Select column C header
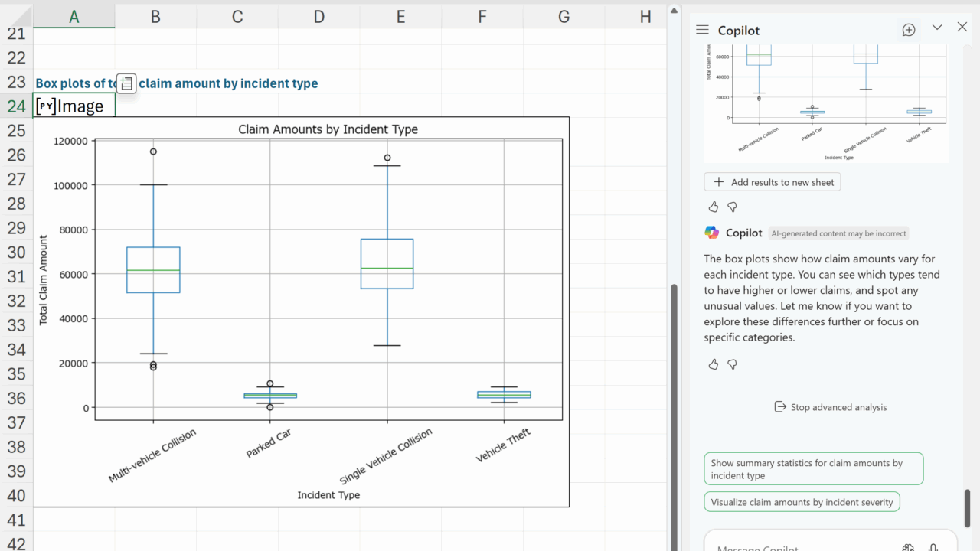The width and height of the screenshot is (980, 551). [237, 17]
